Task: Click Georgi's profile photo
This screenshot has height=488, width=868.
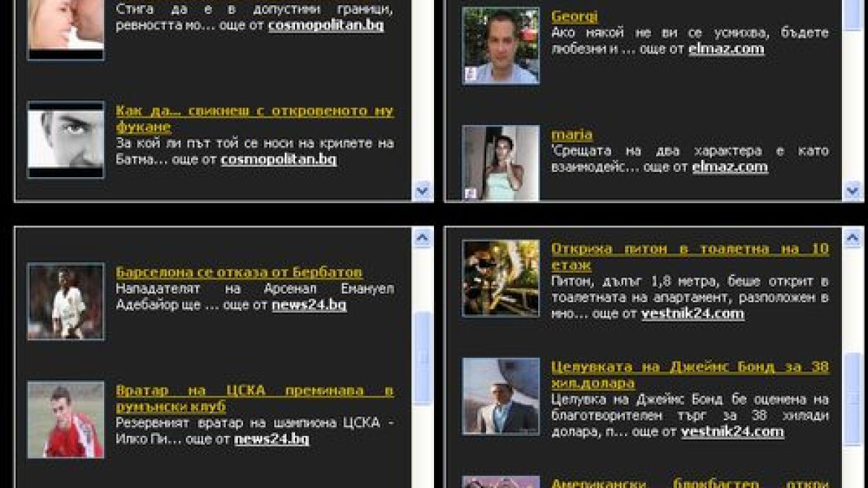Action: pos(501,46)
